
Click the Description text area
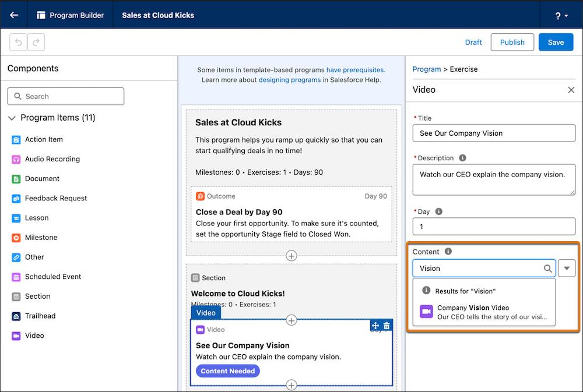494,179
